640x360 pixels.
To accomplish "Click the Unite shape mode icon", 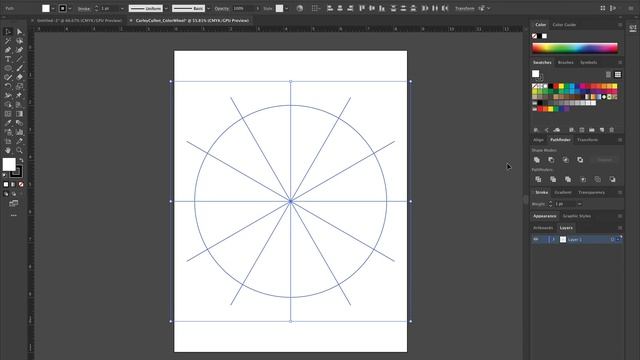I will tap(537, 160).
